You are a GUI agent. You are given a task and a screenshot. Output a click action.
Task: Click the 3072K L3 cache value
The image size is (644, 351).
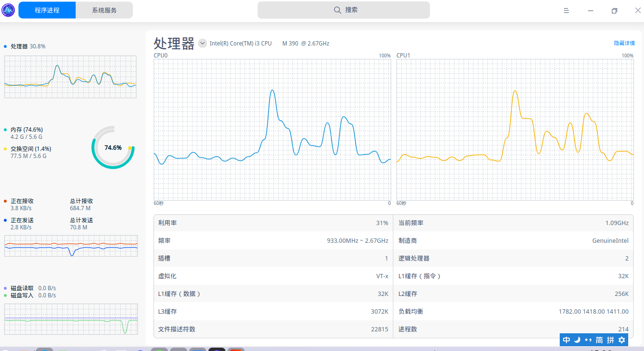click(x=379, y=312)
